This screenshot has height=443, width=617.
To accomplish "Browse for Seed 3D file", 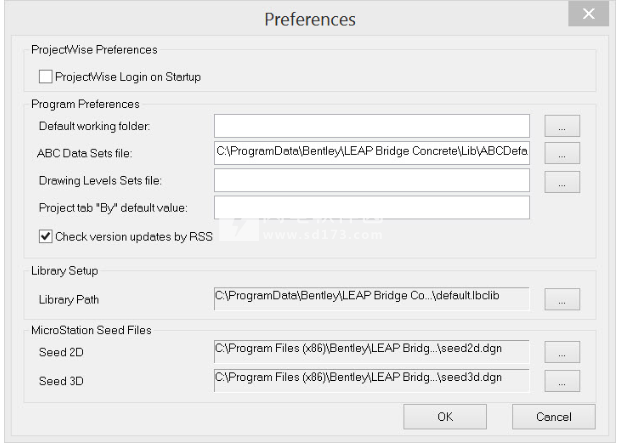I will 562,381.
